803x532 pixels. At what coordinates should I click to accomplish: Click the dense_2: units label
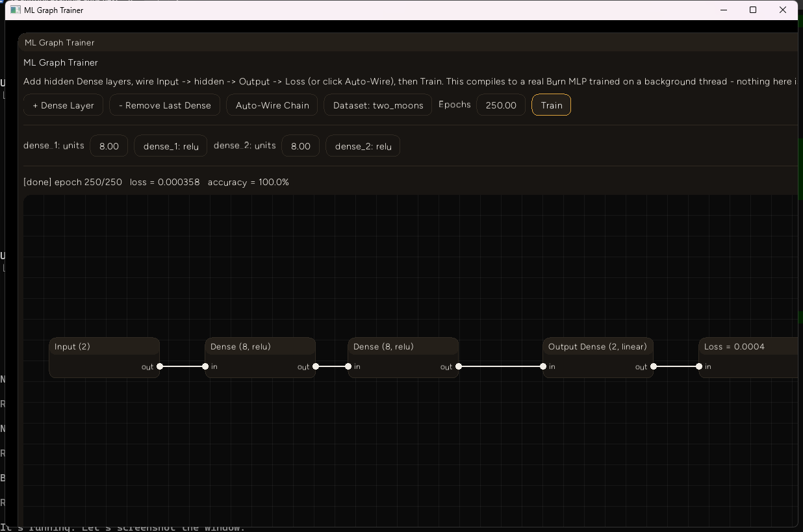(x=244, y=146)
